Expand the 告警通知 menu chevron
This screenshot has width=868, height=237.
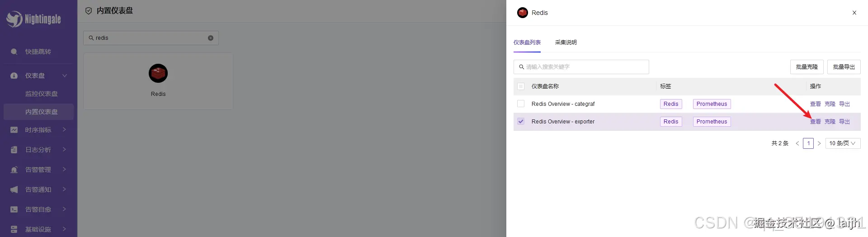65,190
